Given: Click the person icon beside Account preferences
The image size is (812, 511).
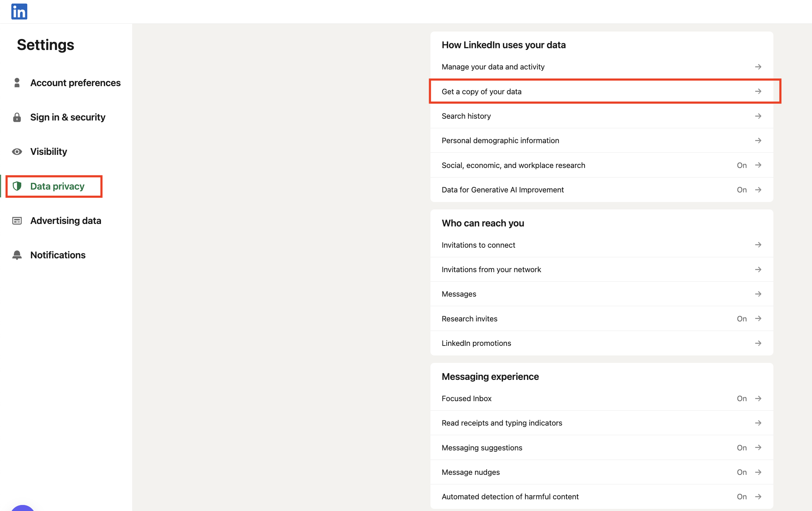Looking at the screenshot, I should pyautogui.click(x=17, y=83).
